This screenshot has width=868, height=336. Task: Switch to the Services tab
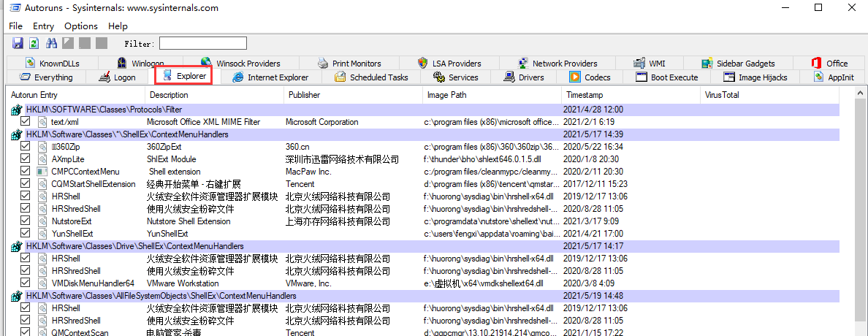click(456, 77)
